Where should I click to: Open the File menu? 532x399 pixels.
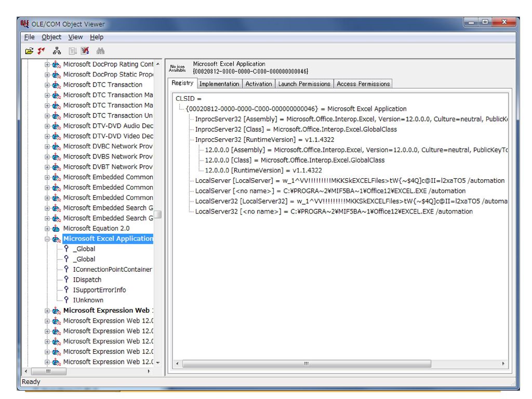tap(29, 37)
